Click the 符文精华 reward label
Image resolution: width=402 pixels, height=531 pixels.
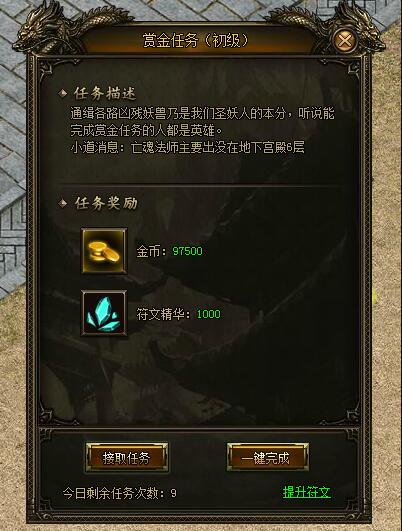[x=160, y=314]
